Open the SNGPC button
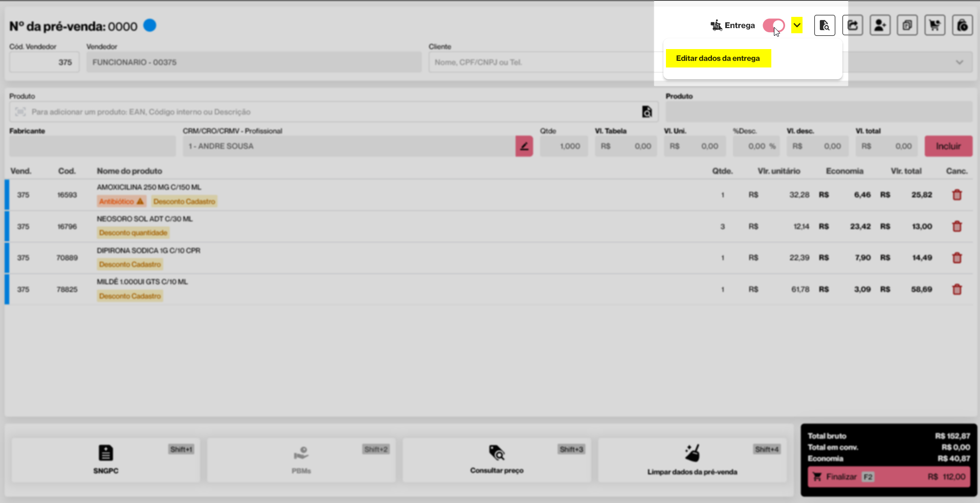The width and height of the screenshot is (980, 503). tap(106, 460)
